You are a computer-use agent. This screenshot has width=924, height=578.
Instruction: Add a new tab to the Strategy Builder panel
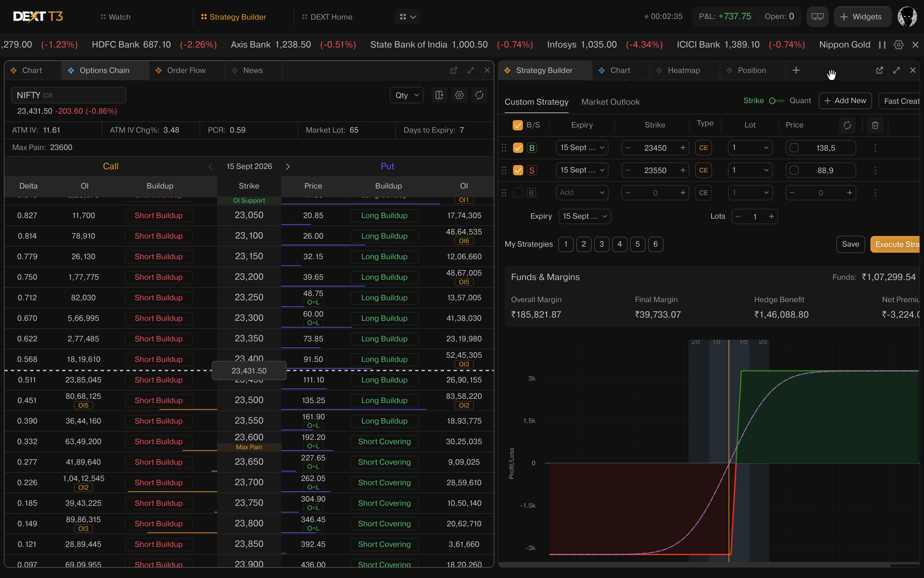[796, 70]
